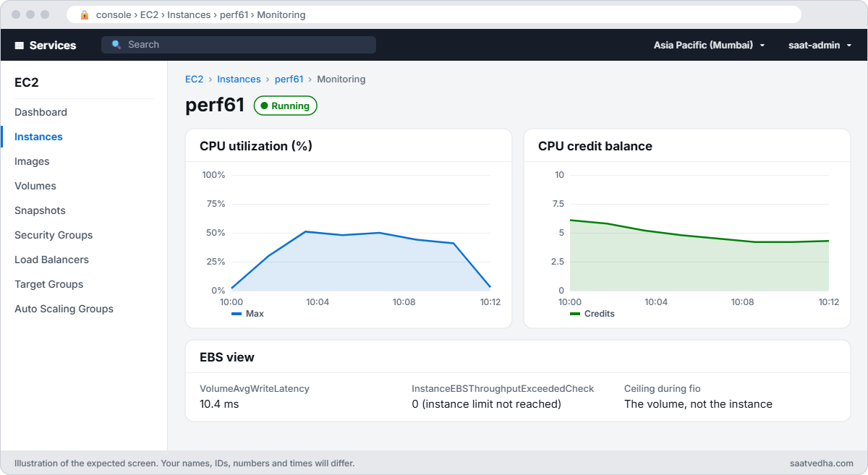Click the CPU utilization line chart area
868x475 pixels.
pos(361,233)
